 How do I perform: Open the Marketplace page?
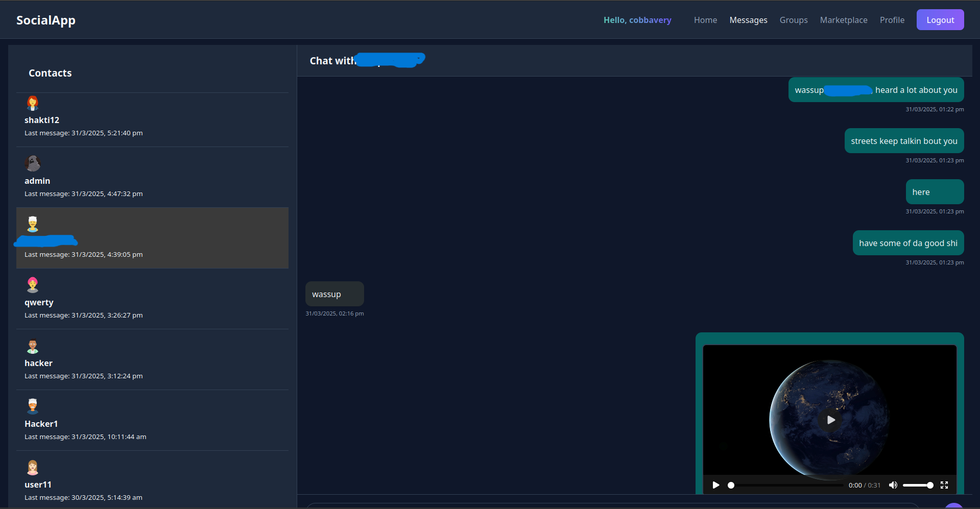click(843, 20)
